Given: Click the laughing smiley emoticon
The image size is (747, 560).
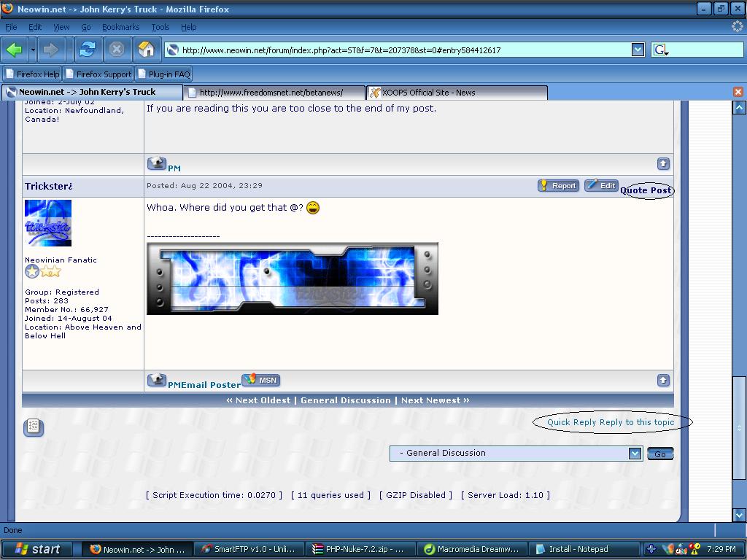Looking at the screenshot, I should tap(313, 208).
